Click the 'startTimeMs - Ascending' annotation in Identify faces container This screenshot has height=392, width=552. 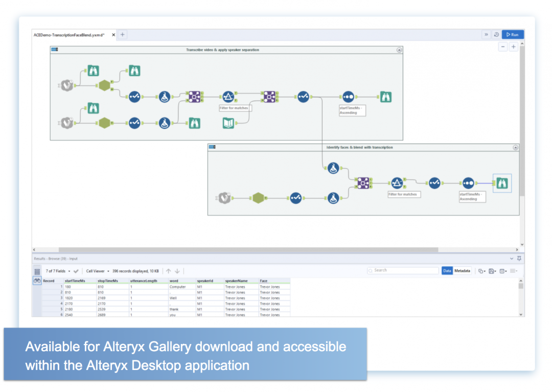pyautogui.click(x=472, y=197)
